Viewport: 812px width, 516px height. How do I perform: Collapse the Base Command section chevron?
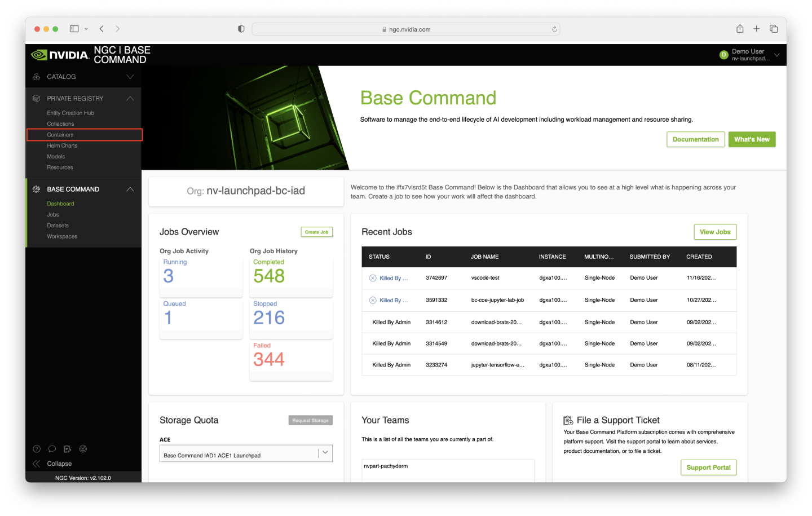tap(130, 189)
